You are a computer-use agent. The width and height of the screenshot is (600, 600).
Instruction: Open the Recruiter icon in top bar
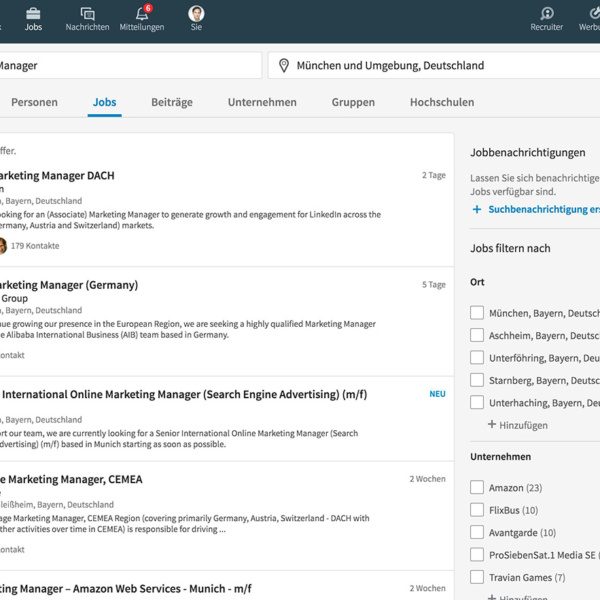[547, 13]
